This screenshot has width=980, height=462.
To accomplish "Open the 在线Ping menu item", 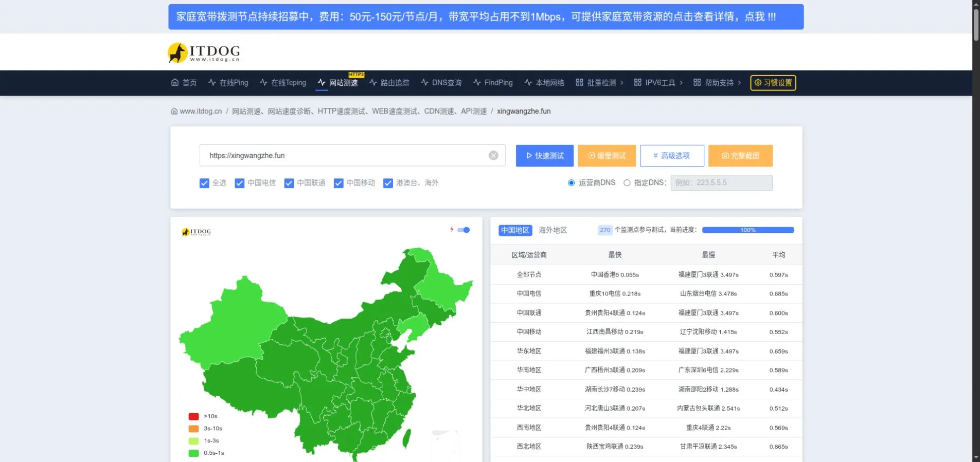I will coord(228,83).
